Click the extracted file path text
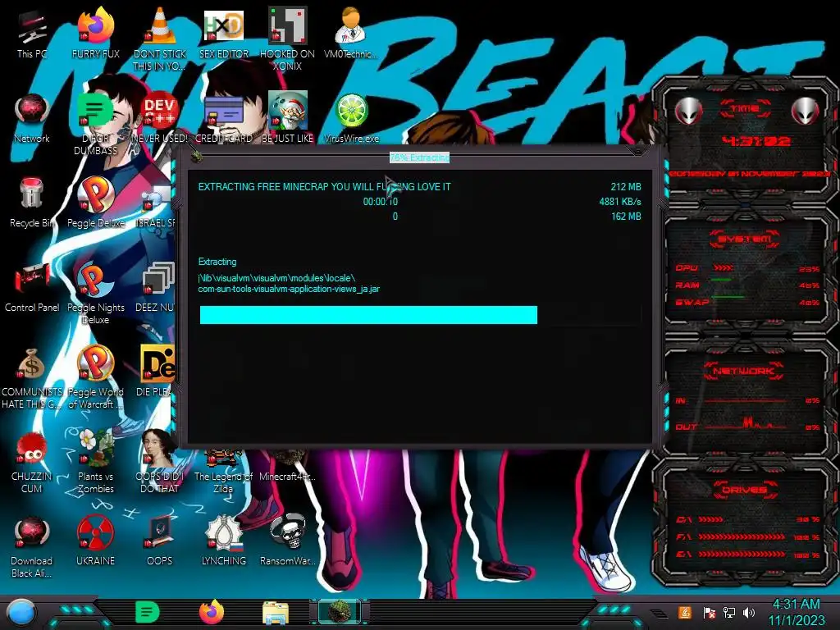Screen dimensions: 840x630 pyautogui.click(x=289, y=283)
